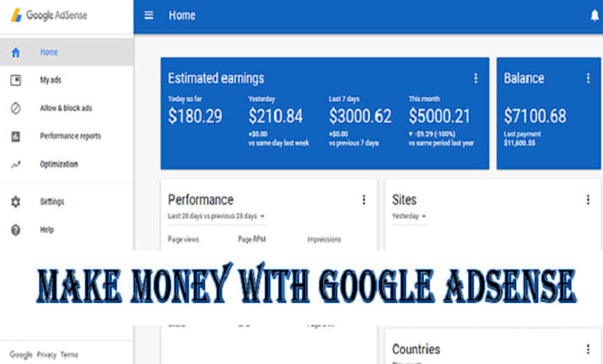Click the Settings gear icon
The width and height of the screenshot is (603, 364).
[x=15, y=202]
